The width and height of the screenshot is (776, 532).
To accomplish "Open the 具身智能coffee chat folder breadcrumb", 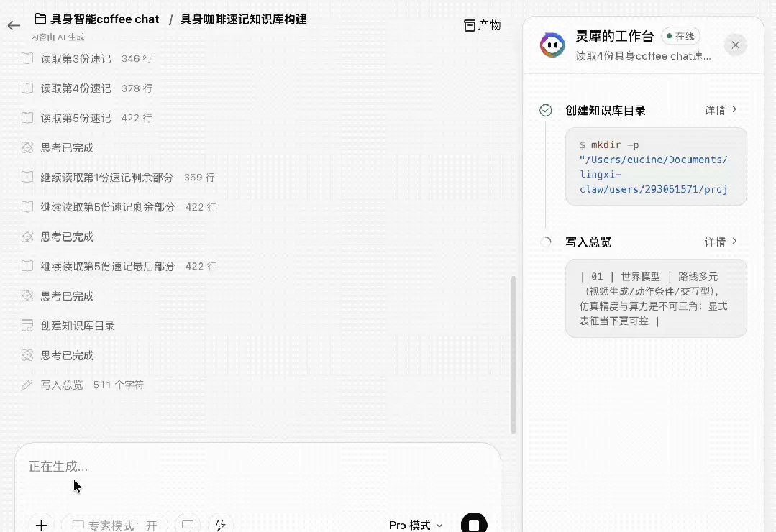I will 96,19.
